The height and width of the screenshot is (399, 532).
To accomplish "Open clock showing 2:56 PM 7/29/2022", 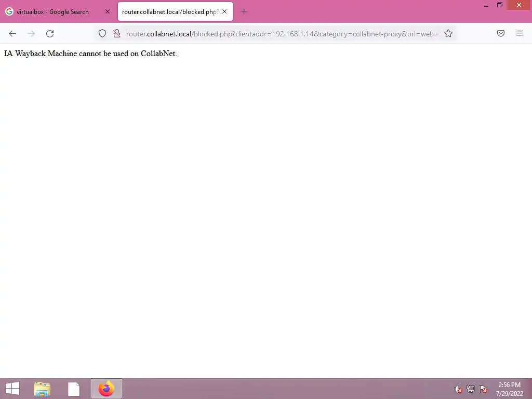I will 509,389.
